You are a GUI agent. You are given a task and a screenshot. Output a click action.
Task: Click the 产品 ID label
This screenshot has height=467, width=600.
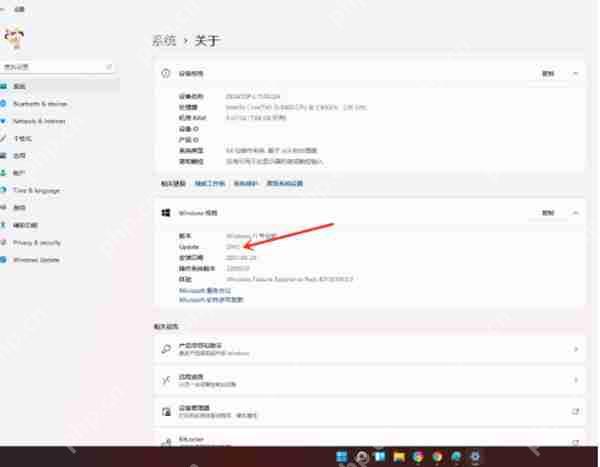tap(189, 140)
